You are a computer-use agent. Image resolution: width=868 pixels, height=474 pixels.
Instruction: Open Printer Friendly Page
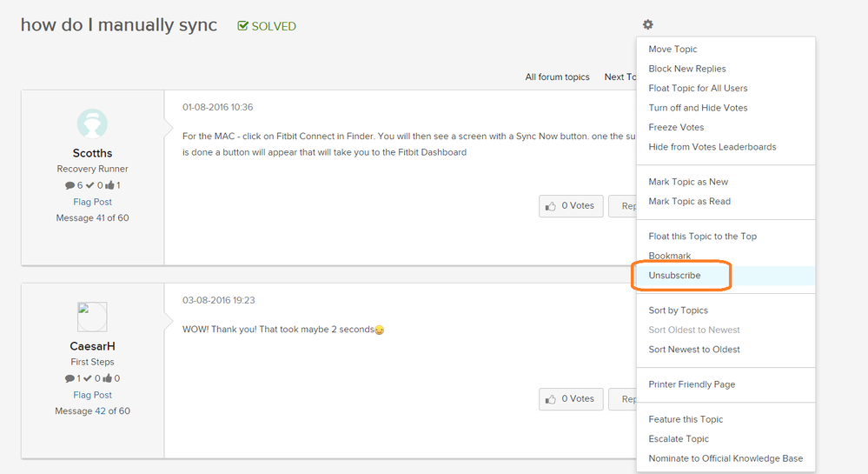pyautogui.click(x=692, y=384)
